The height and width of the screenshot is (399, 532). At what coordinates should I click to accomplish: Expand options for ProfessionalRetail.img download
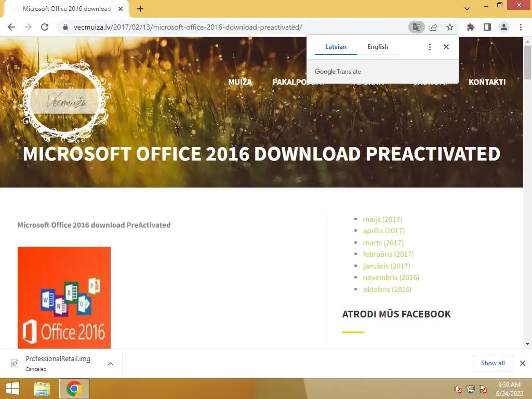(111, 364)
